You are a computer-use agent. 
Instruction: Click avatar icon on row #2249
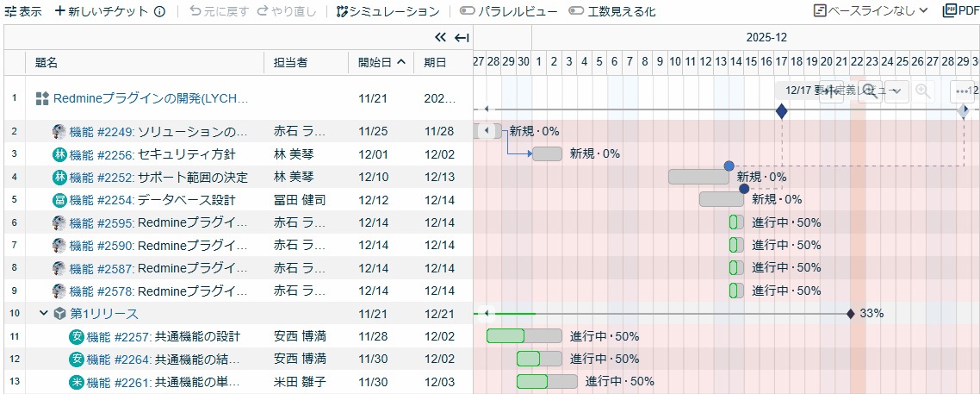pyautogui.click(x=59, y=132)
